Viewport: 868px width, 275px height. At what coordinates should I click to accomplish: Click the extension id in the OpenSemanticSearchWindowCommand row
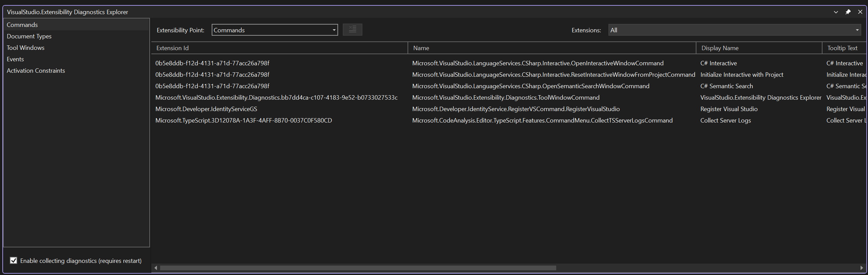pyautogui.click(x=212, y=86)
